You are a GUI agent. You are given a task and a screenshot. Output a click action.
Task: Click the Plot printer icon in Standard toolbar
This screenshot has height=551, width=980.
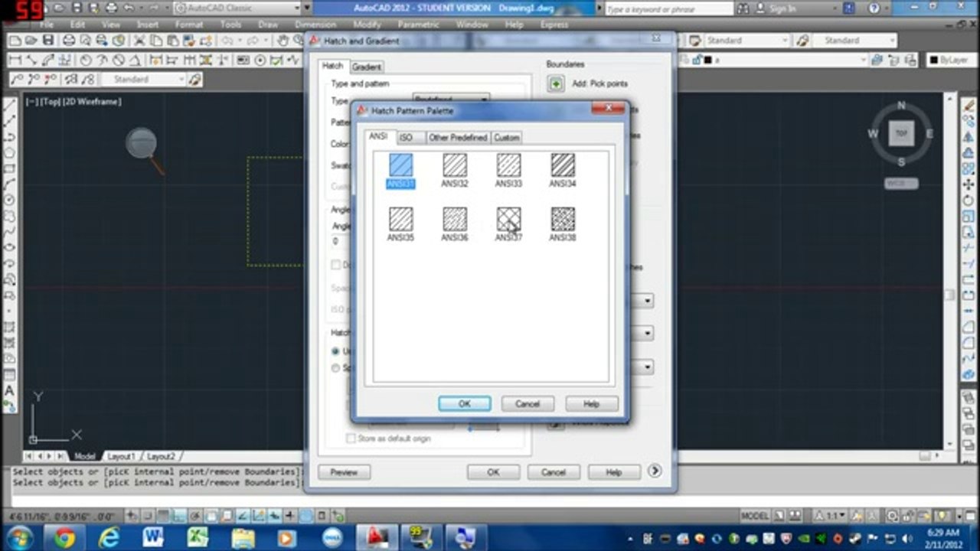coord(69,41)
